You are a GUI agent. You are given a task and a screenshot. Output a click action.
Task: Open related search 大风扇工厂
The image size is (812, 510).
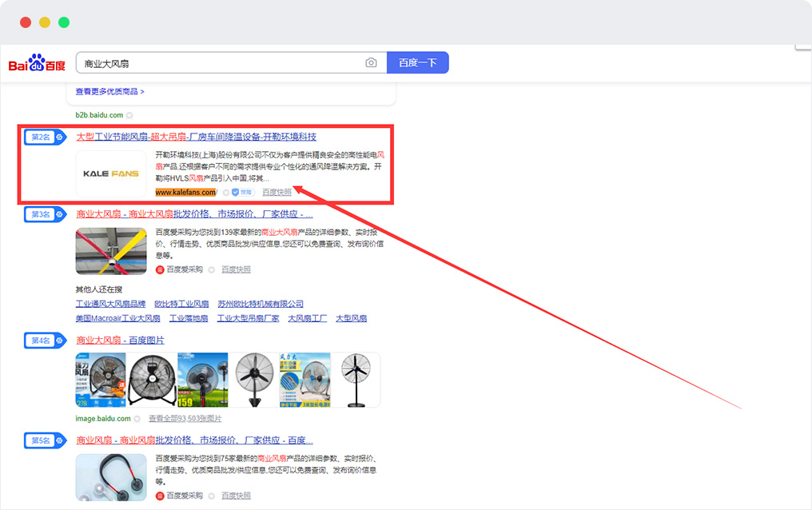(308, 318)
